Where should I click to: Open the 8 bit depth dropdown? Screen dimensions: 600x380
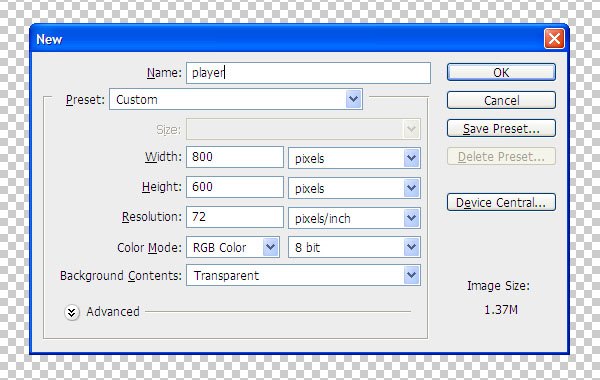[354, 247]
